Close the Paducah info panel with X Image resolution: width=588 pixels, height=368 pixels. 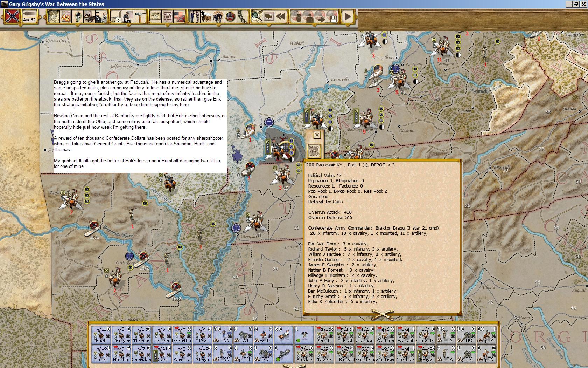[317, 135]
